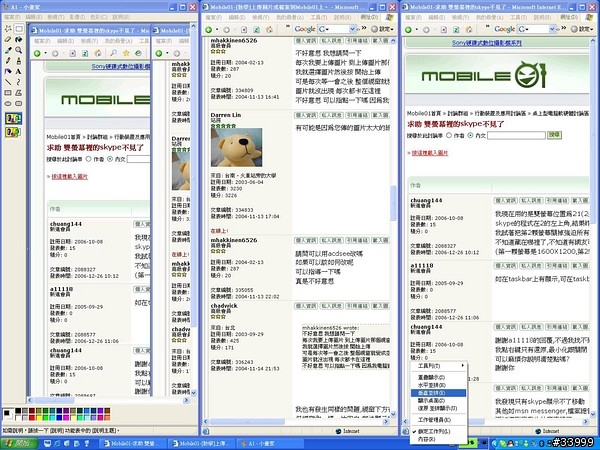
Task: Open 工作管理員 from the context menu
Action: (438, 420)
